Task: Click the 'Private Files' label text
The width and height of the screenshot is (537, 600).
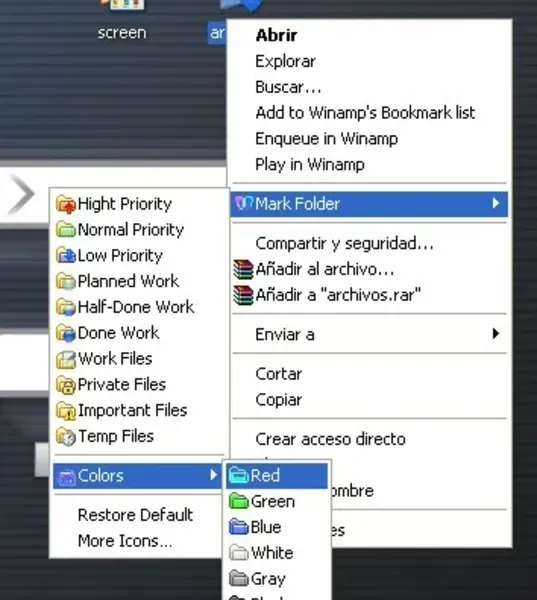Action: [122, 384]
